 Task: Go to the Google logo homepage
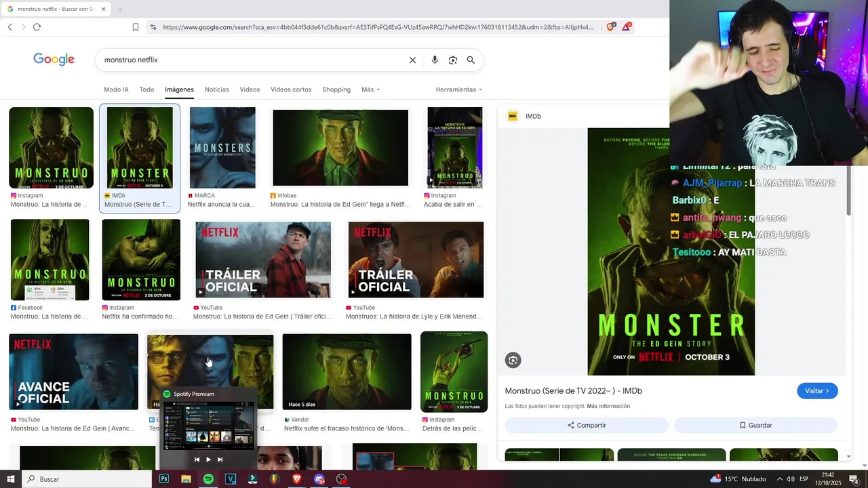coord(54,60)
